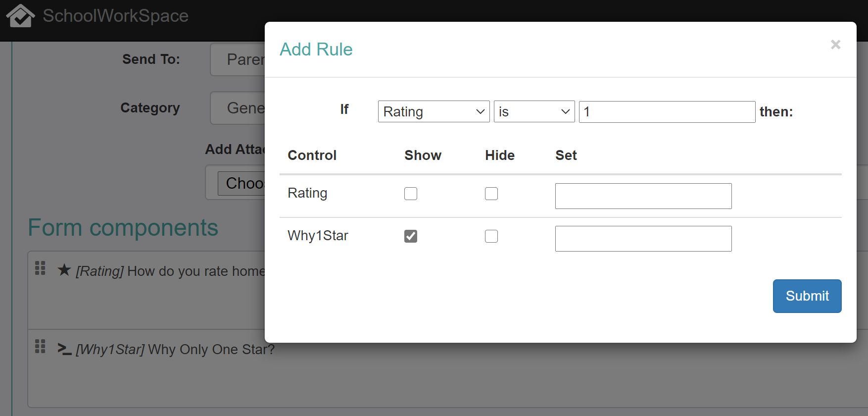The width and height of the screenshot is (868, 416).
Task: Enable Show checkbox for Rating control
Action: [x=411, y=194]
